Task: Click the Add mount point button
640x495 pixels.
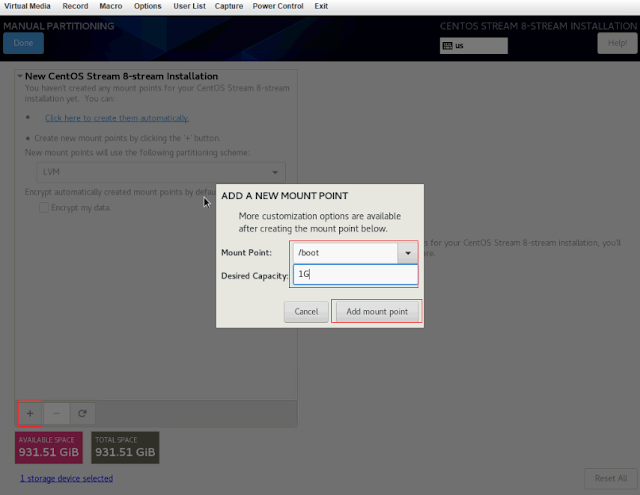Action: (377, 312)
